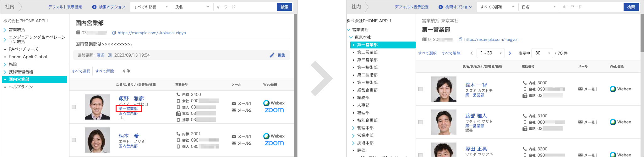The width and height of the screenshot is (644, 157).
Task: Send メール1 to 鈴木 一智
Action: [x=588, y=89]
